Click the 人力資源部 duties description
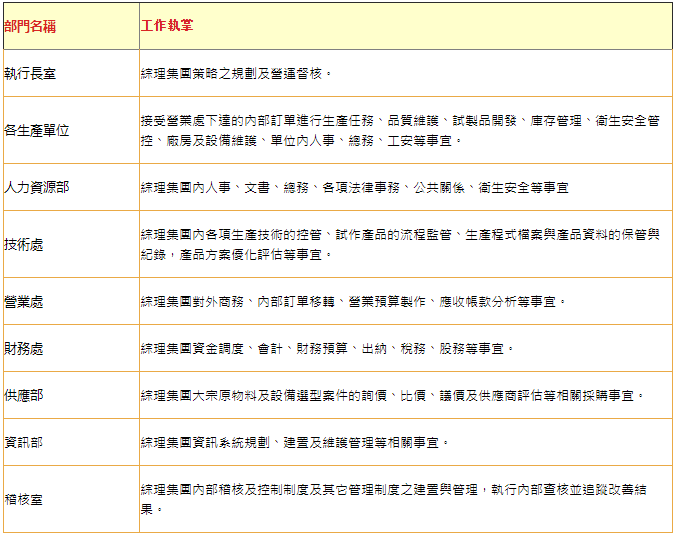The height and width of the screenshot is (538, 677). tap(354, 187)
